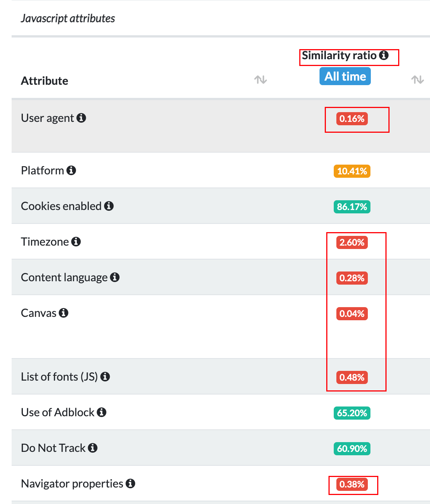The width and height of the screenshot is (430, 504).
Task: Click the info icon next to Platform
Action: point(71,171)
